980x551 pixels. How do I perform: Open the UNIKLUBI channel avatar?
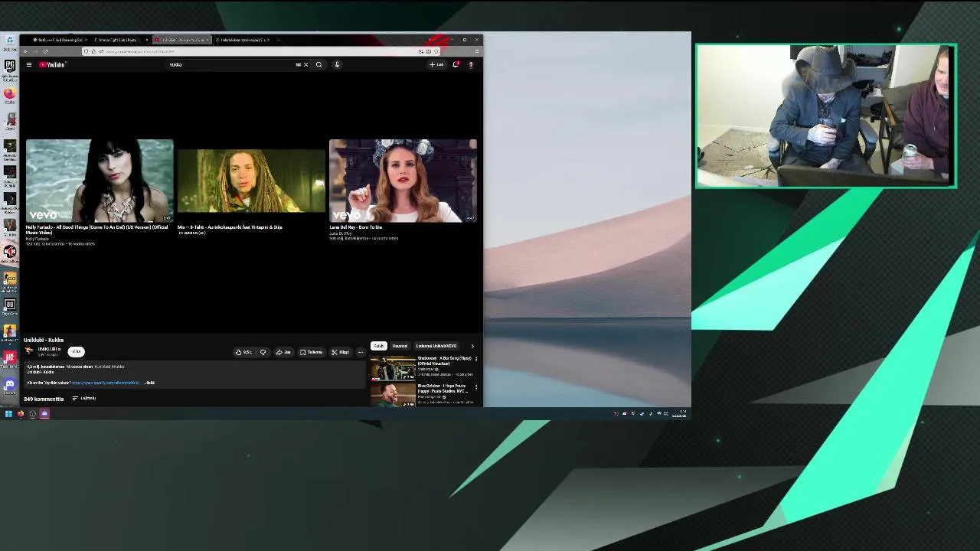pyautogui.click(x=29, y=350)
